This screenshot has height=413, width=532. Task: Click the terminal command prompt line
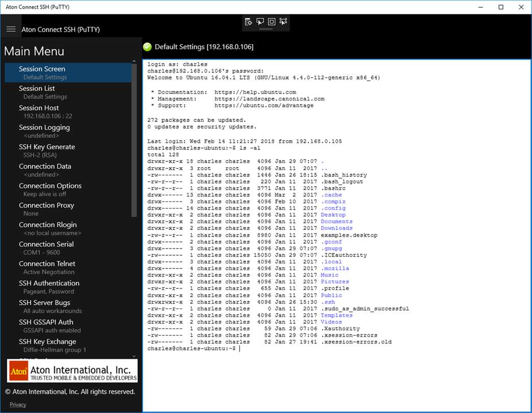pos(194,349)
